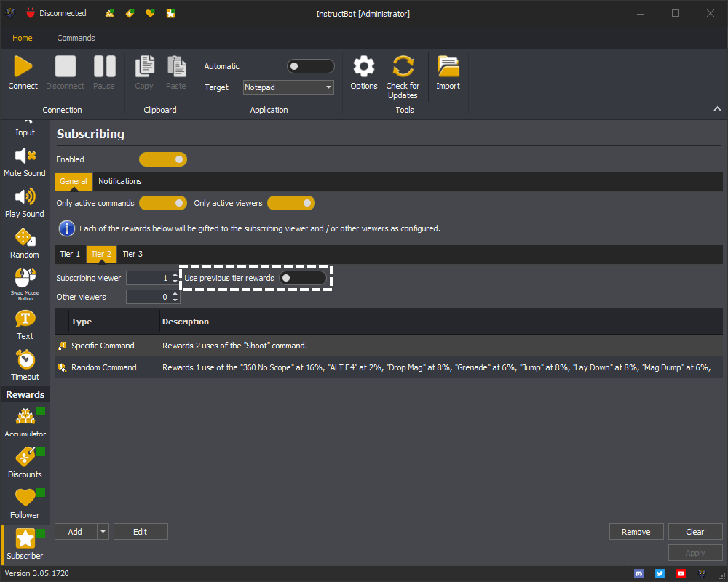Click the Description column header
The width and height of the screenshot is (728, 582).
coord(441,322)
